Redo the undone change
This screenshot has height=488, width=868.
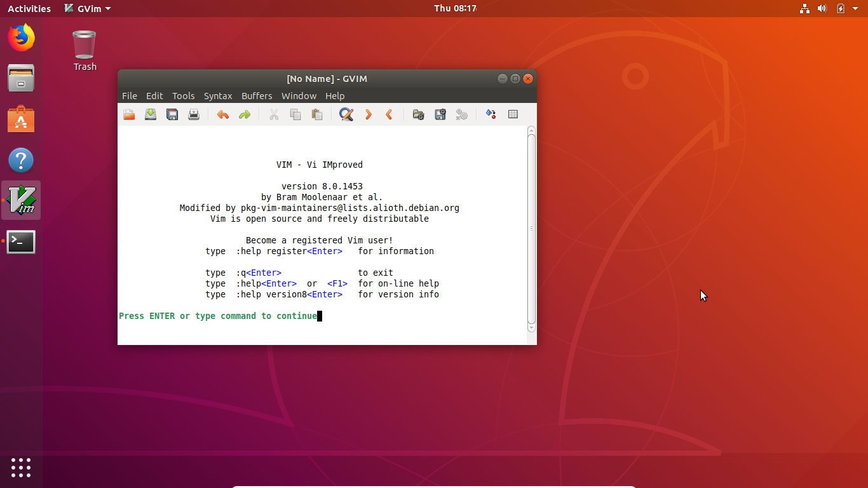(245, 114)
